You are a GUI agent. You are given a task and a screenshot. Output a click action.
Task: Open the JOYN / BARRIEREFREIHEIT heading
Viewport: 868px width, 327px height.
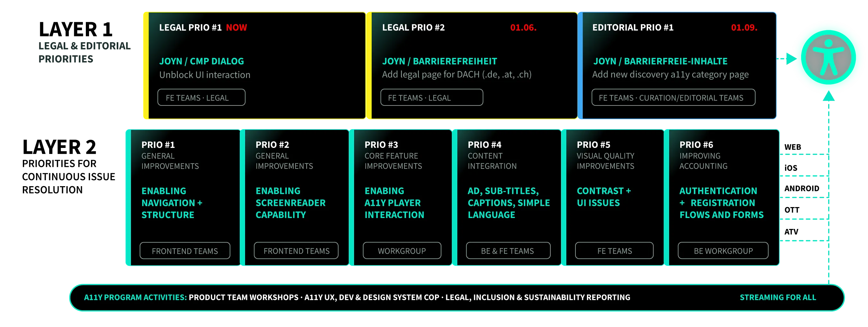(439, 61)
